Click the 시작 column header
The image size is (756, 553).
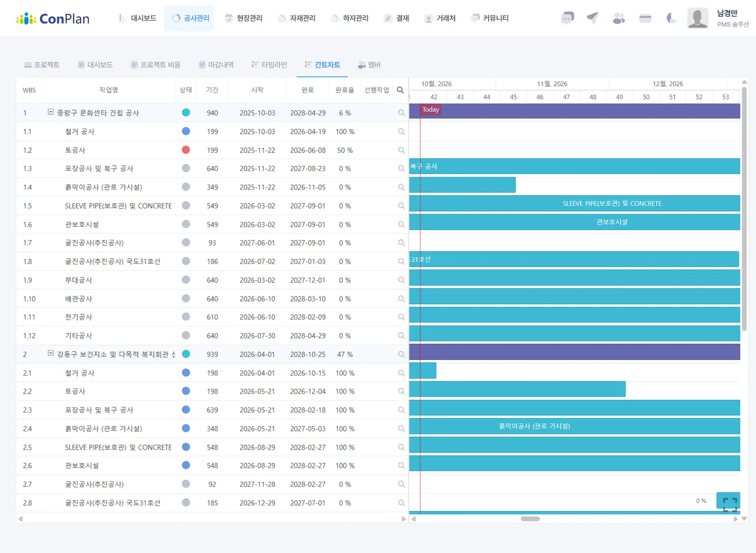click(257, 90)
